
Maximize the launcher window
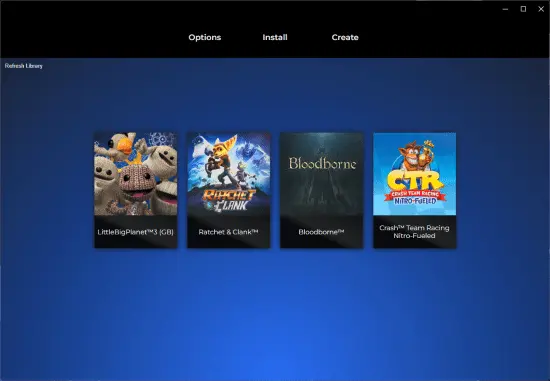tap(523, 9)
